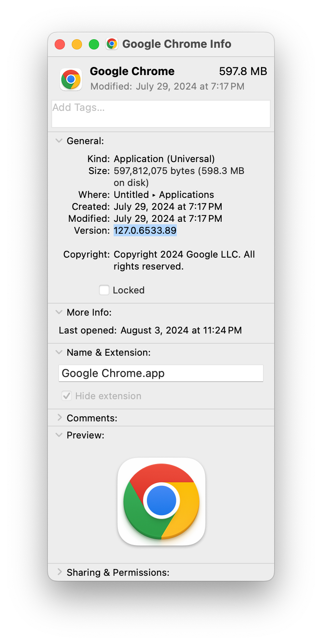Screen dimensions: 322x644
Task: Click the header Modified date under the name
Action: pyautogui.click(x=167, y=86)
